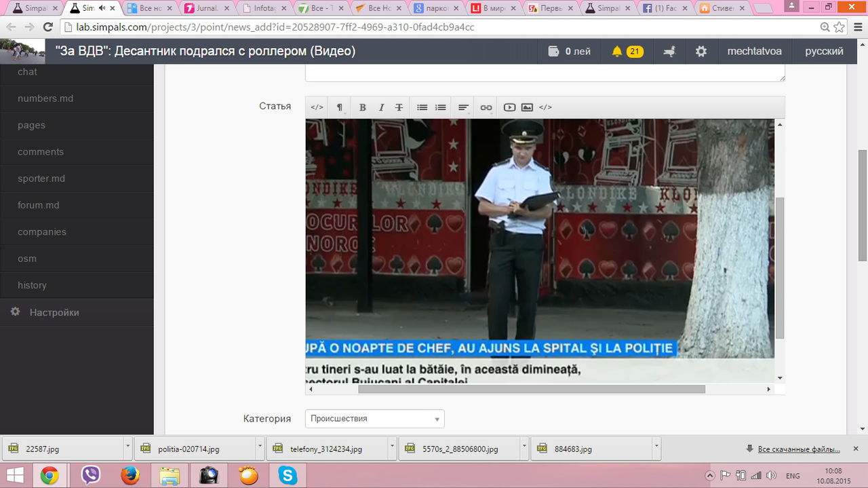The image size is (868, 488).
Task: Apply italic formatting in article editor
Action: [381, 107]
